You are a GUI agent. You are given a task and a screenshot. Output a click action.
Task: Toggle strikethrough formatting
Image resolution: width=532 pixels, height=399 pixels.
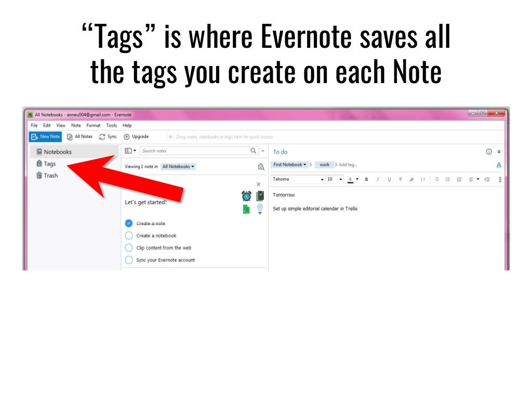pos(401,179)
